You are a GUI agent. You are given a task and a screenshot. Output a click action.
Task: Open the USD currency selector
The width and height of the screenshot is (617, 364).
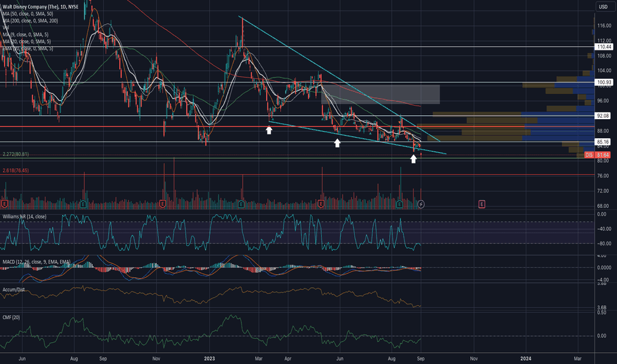tap(604, 7)
